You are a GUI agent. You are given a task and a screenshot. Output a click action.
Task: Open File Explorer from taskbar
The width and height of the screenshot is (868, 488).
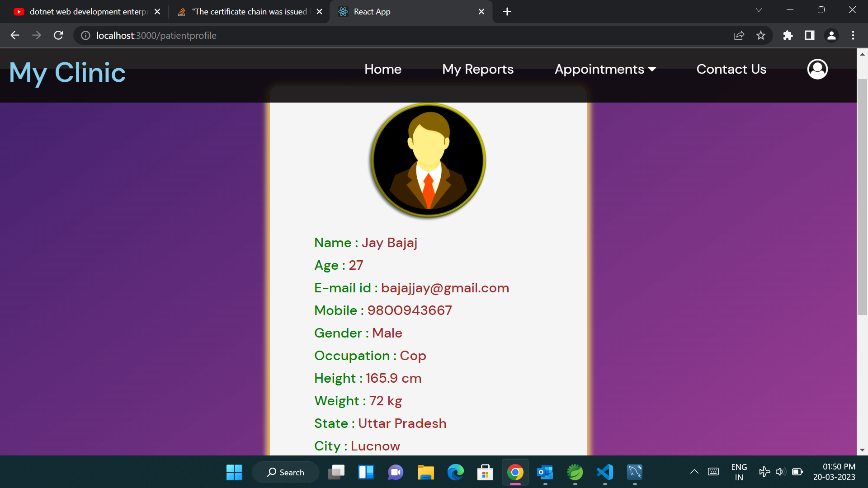(425, 472)
